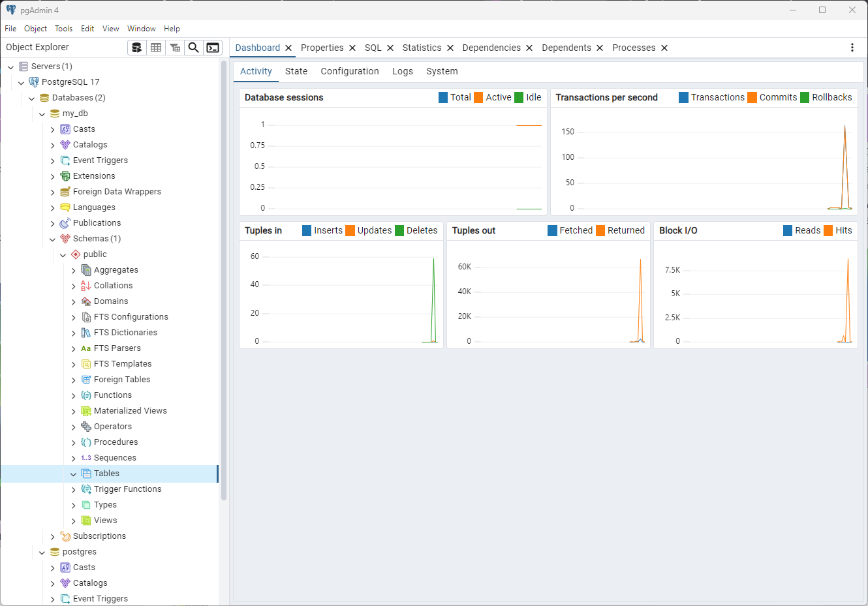Click the PostgreSQL 17 elephant icon

pyautogui.click(x=34, y=82)
